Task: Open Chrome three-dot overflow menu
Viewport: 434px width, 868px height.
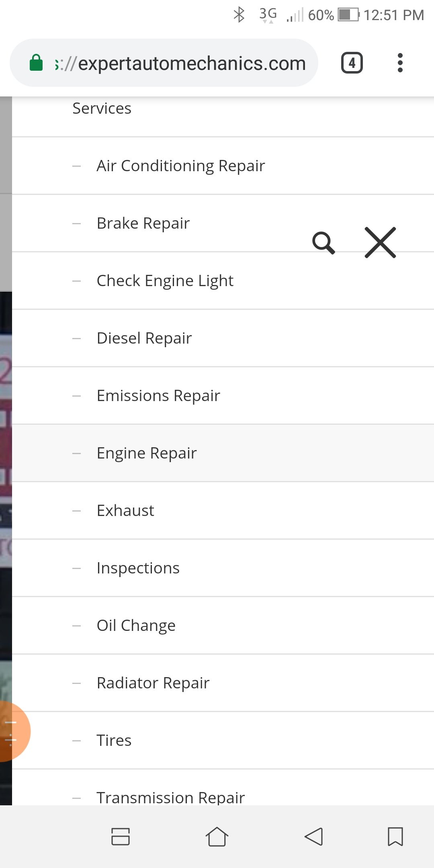Action: point(400,63)
